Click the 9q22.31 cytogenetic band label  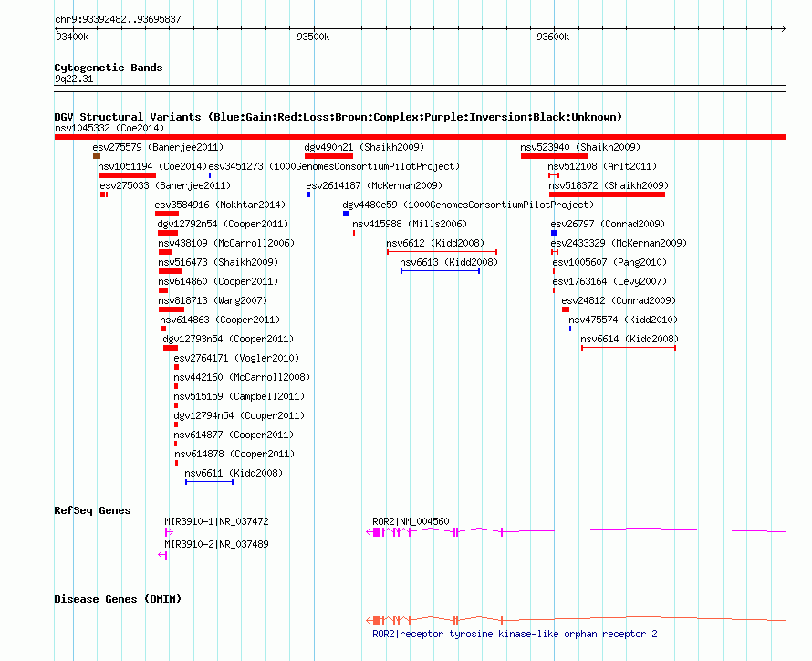pos(74,79)
